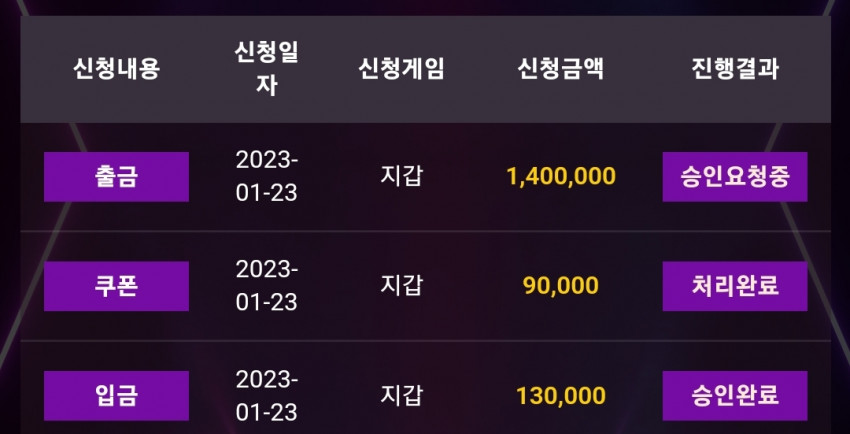The width and height of the screenshot is (850, 434).
Task: Select the 신청금액 column header
Action: pos(561,69)
